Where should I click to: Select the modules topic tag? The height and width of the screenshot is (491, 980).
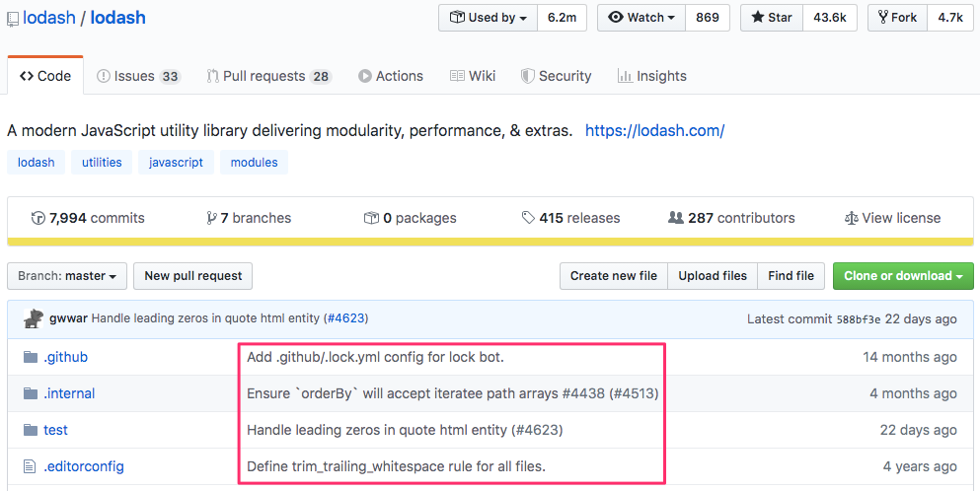(254, 163)
